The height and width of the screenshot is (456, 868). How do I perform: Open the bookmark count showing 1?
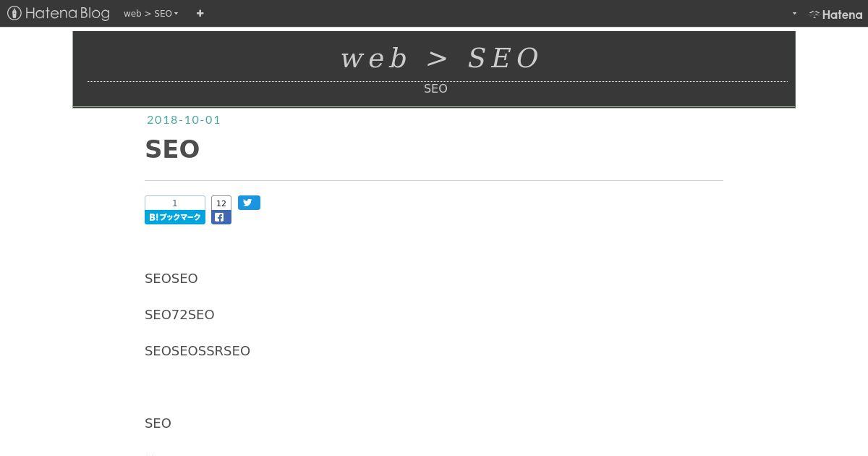click(175, 203)
